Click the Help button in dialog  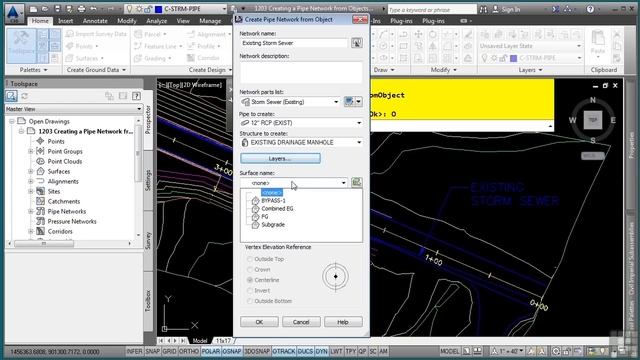(343, 322)
